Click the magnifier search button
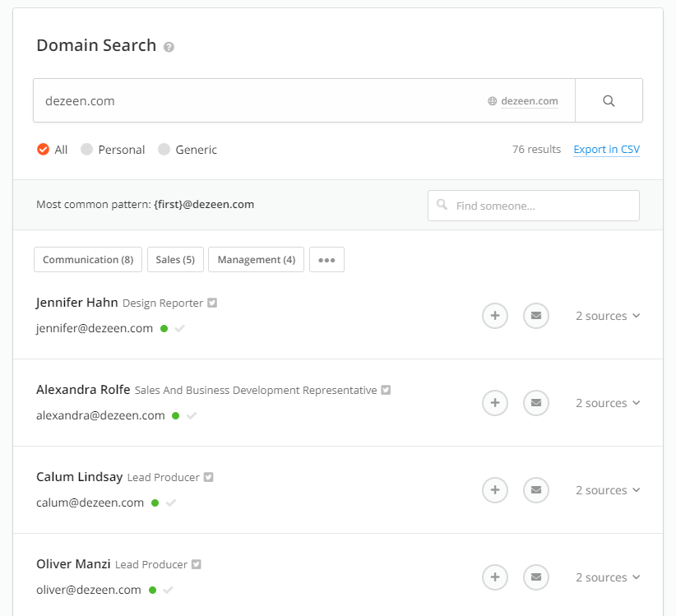 (x=609, y=101)
